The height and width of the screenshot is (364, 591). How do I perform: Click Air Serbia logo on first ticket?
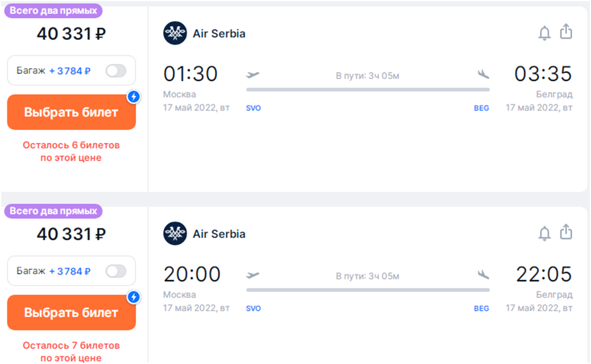point(175,33)
